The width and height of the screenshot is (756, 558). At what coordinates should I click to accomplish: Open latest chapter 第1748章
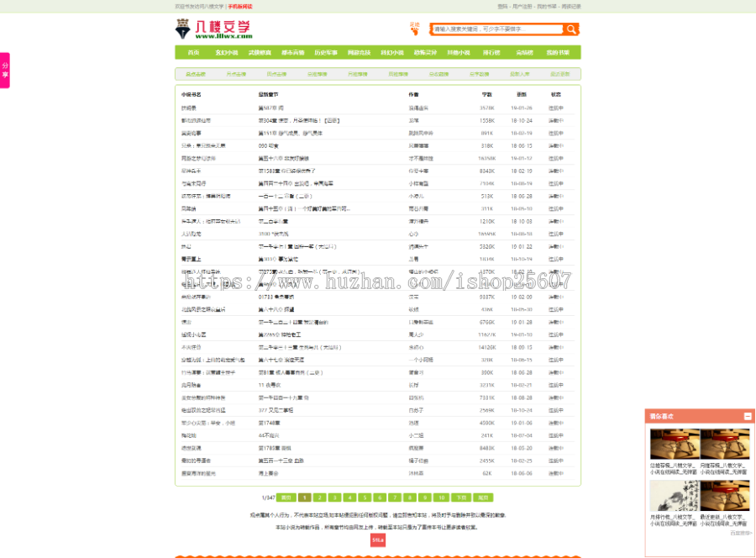pos(269,423)
